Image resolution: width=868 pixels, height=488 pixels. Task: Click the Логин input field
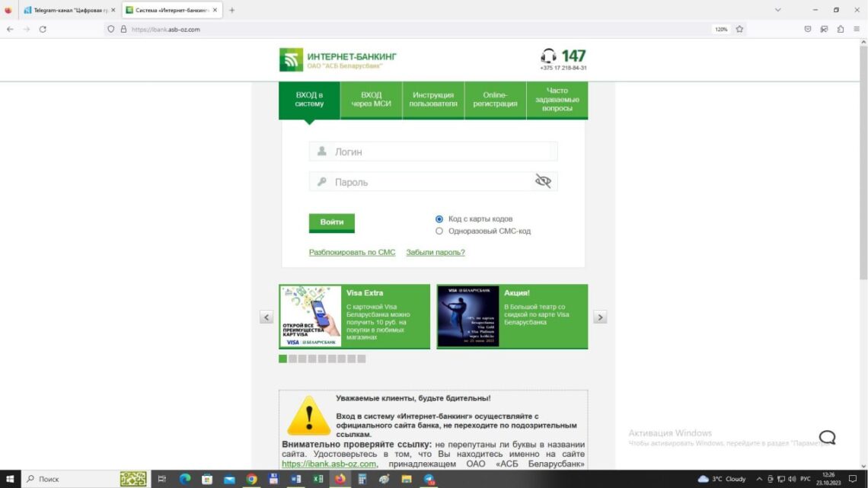tap(433, 152)
